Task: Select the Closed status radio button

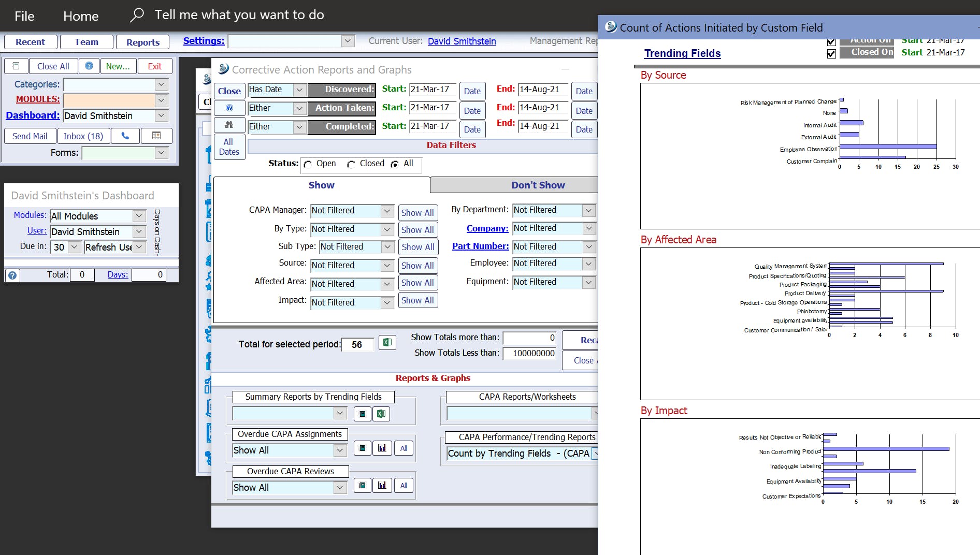Action: pyautogui.click(x=351, y=164)
